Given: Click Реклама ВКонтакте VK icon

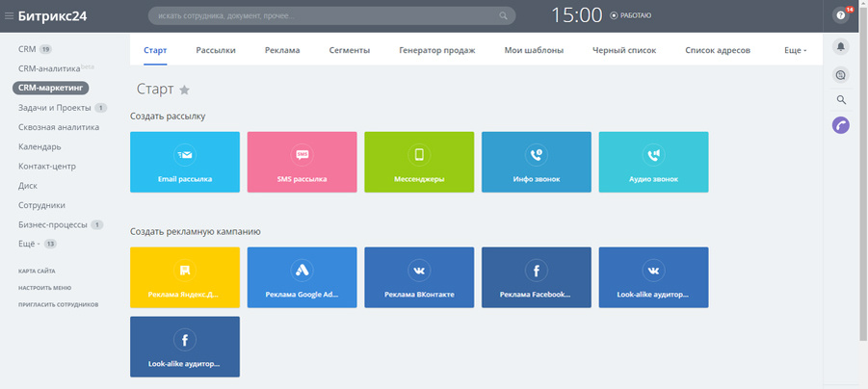Looking at the screenshot, I should click(x=419, y=271).
